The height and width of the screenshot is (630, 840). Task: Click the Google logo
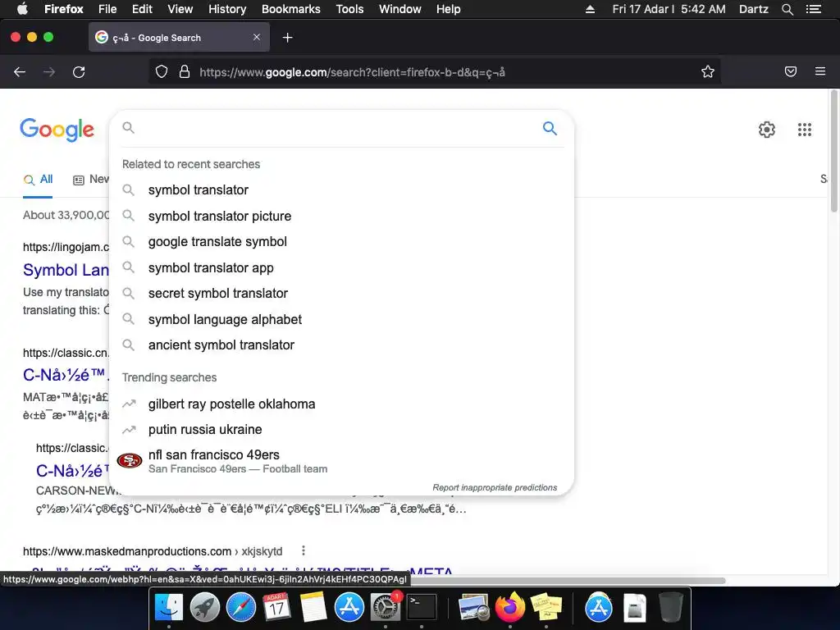57,130
